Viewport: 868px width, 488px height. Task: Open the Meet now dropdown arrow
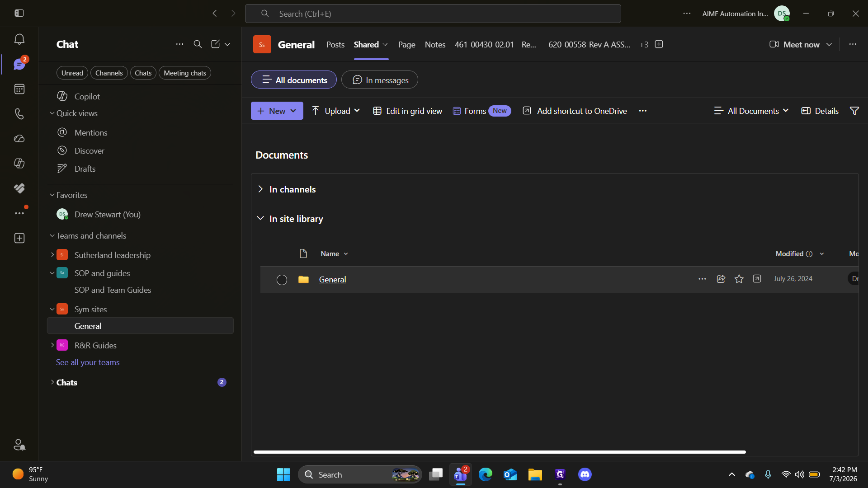pyautogui.click(x=829, y=44)
